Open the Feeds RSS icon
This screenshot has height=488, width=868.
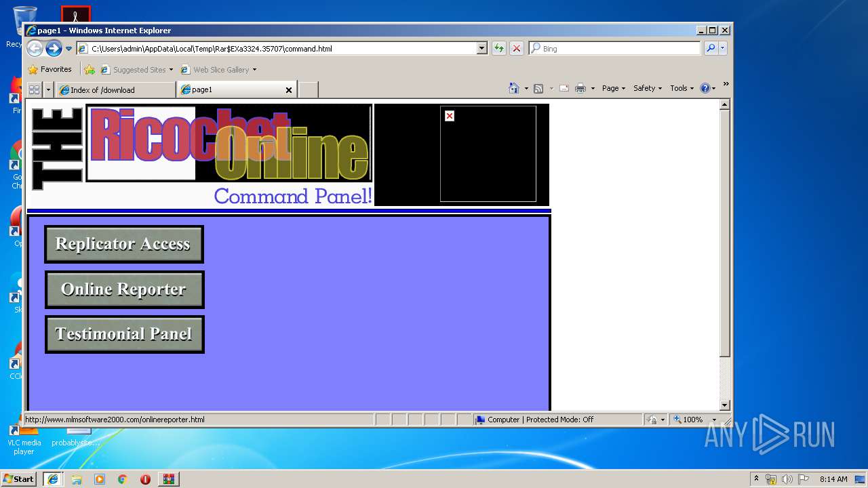pos(538,88)
